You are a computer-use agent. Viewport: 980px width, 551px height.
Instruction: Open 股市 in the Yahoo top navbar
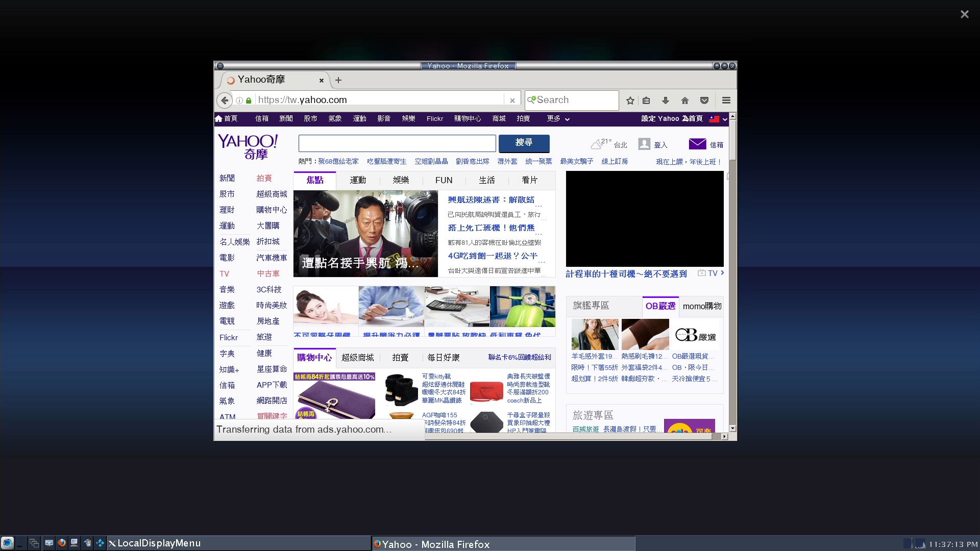click(310, 119)
